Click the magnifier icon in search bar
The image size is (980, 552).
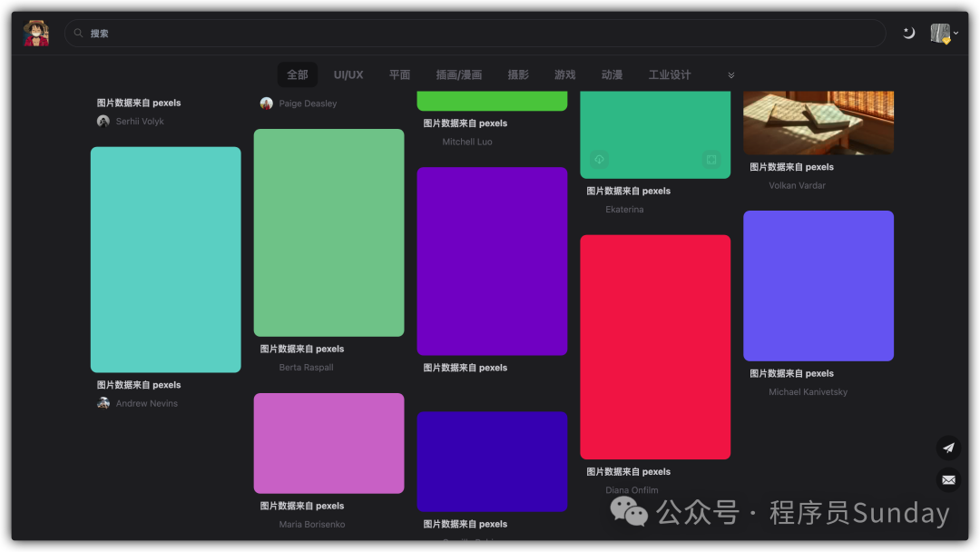point(79,34)
